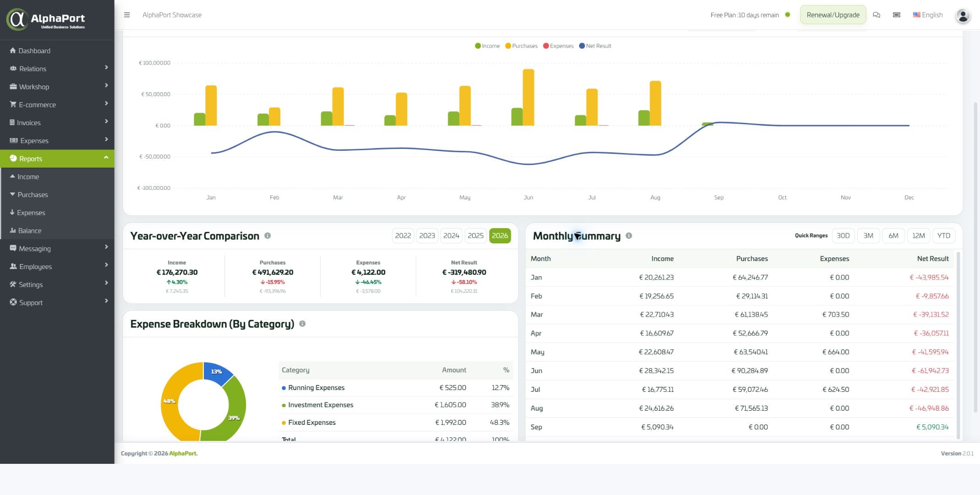Open the Support sidebar menu
980x495 pixels.
click(x=57, y=302)
